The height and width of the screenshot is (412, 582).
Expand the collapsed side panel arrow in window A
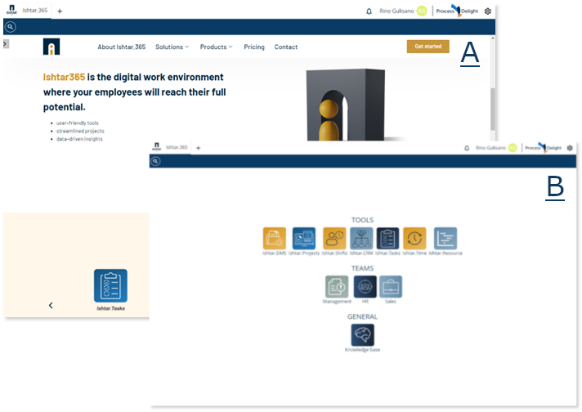6,44
